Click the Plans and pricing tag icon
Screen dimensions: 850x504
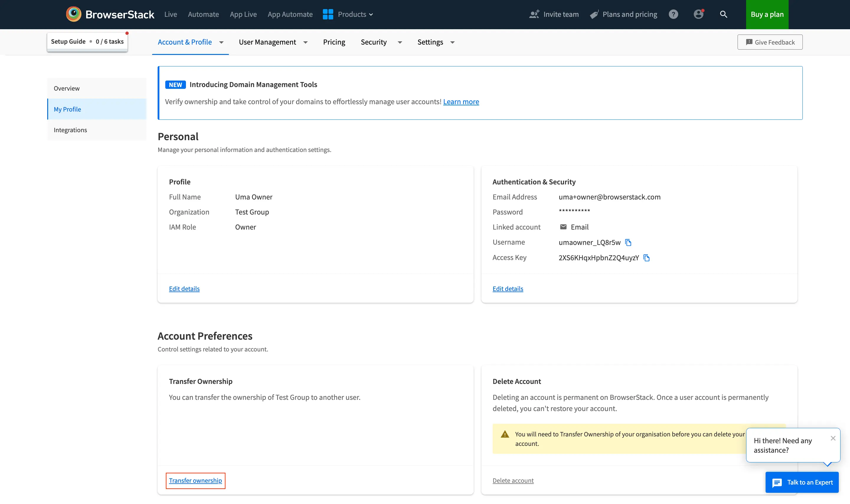click(x=594, y=14)
